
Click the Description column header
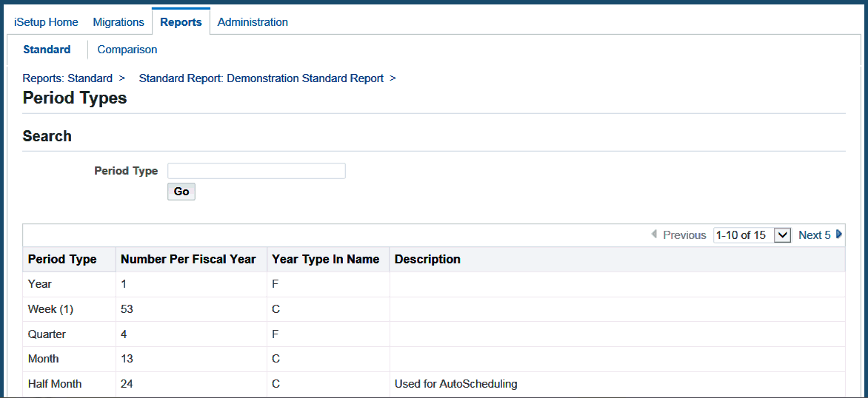point(427,259)
